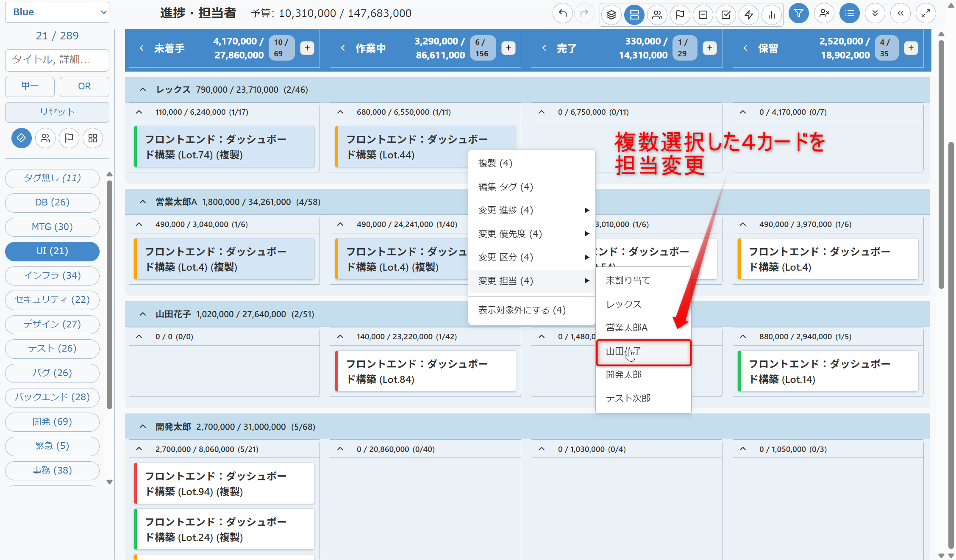956x560 pixels.
Task: Click the layers stack icon in toolbar
Action: coord(611,15)
